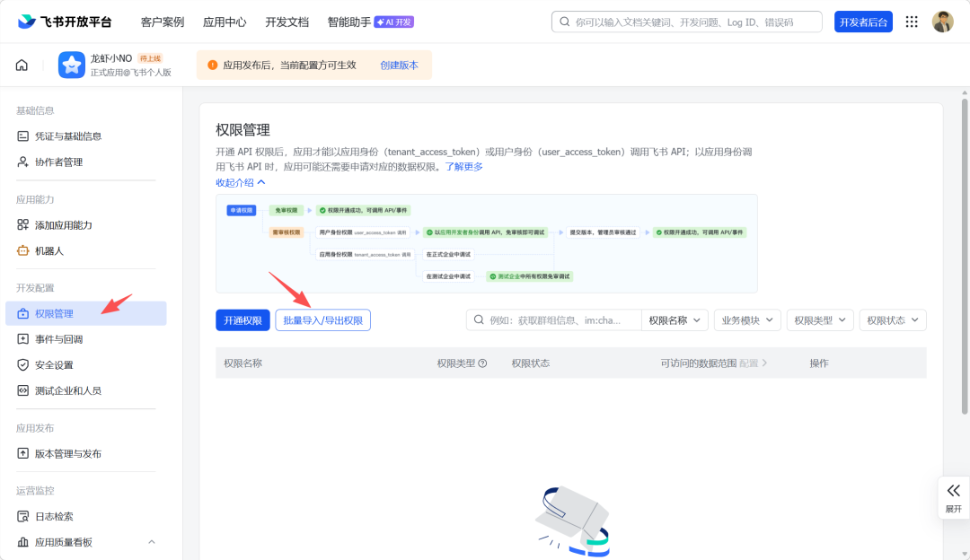This screenshot has height=560, width=970.
Task: Expand the 展开 side panel
Action: click(953, 497)
